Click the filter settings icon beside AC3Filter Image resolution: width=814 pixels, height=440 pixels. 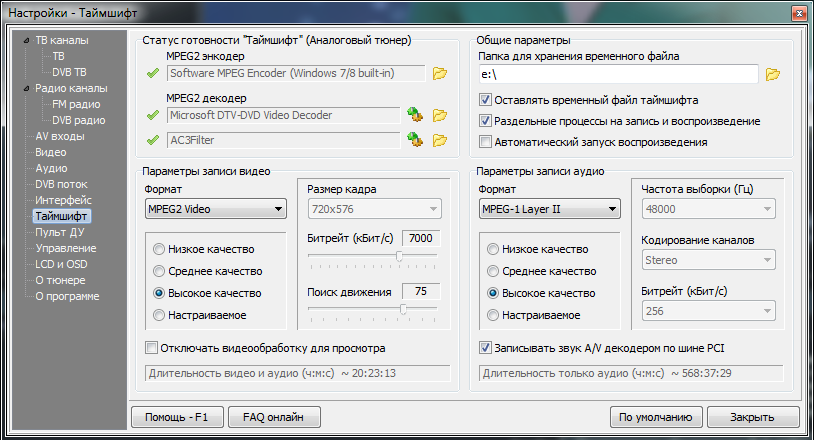[415, 140]
